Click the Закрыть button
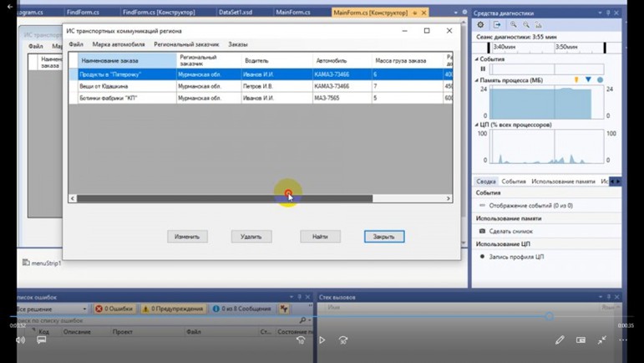The width and height of the screenshot is (644, 363). click(384, 237)
